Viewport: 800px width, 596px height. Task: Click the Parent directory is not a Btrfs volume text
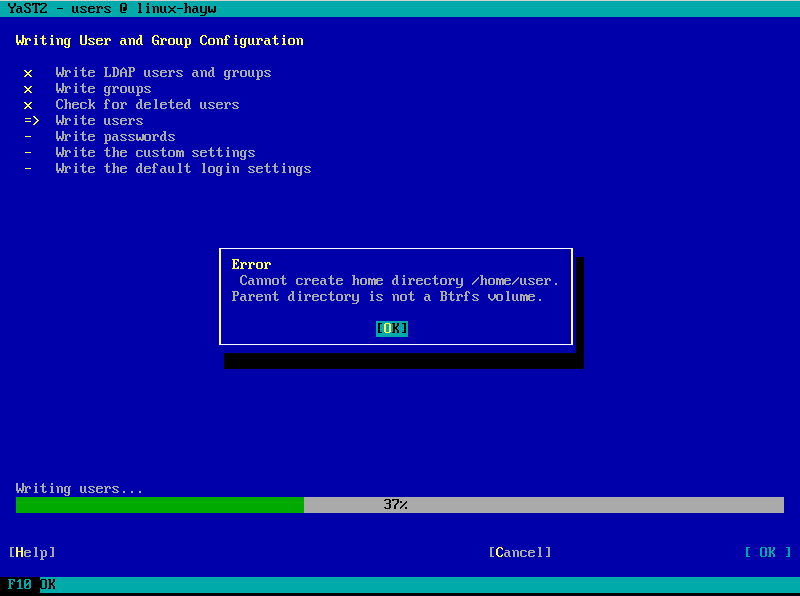(x=387, y=297)
